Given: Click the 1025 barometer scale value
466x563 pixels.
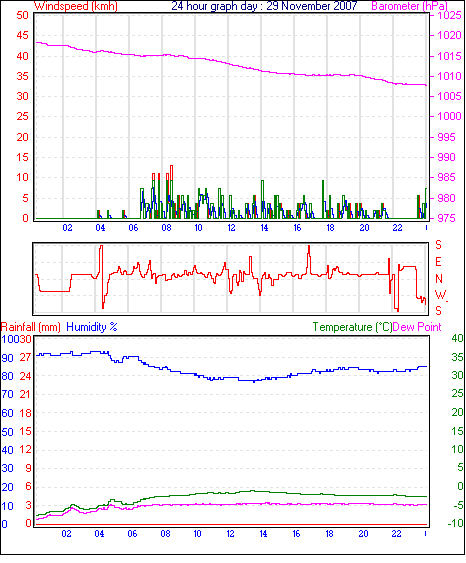Looking at the screenshot, I should pos(449,15).
